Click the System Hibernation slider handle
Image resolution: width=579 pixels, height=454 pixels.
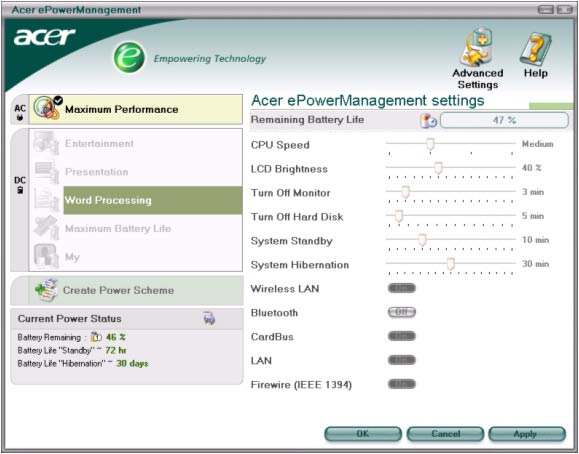pos(450,264)
